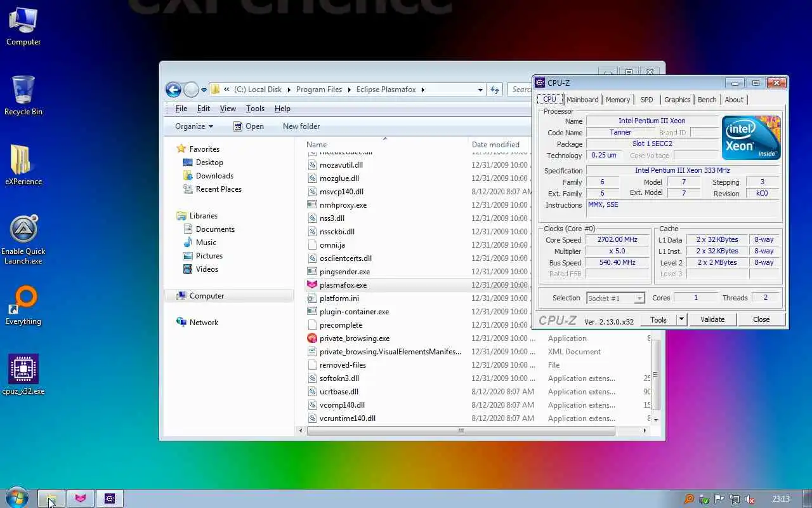Viewport: 812px width, 508px height.
Task: Switch to the Memory tab in CPU-Z
Action: pos(618,100)
